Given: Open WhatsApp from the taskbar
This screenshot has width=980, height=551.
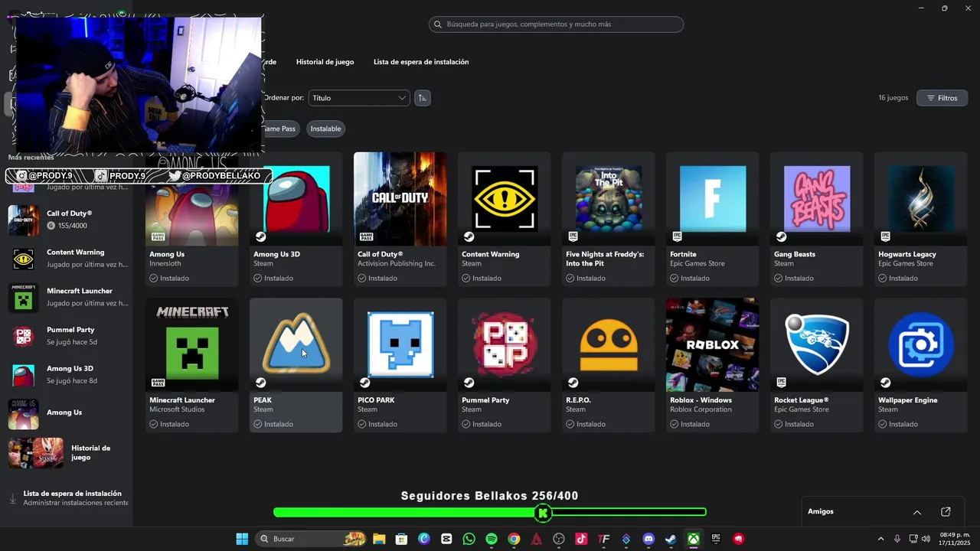Looking at the screenshot, I should click(469, 539).
